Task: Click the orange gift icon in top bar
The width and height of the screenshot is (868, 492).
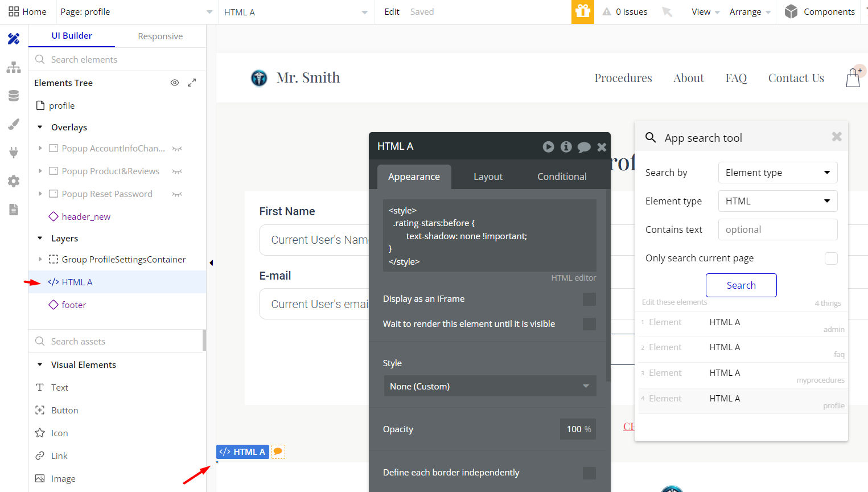Action: click(583, 11)
